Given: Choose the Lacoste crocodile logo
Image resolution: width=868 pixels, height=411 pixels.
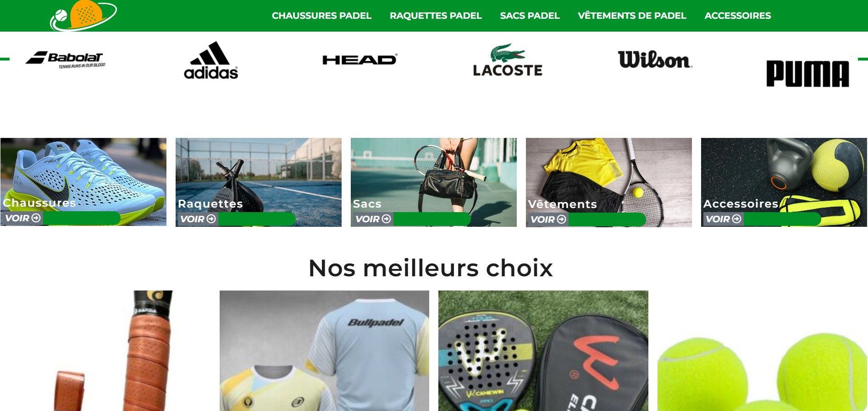Looking at the screenshot, I should pyautogui.click(x=508, y=60).
